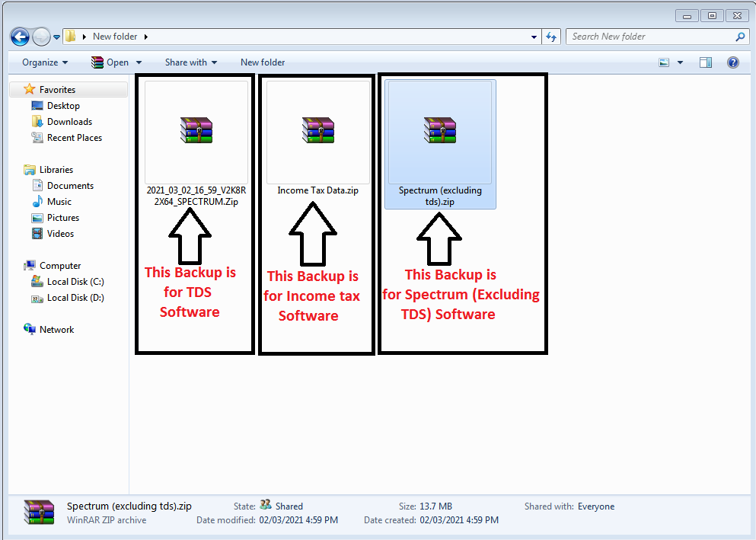Expand the Open button dropdown arrow
The image size is (756, 540).
coord(139,62)
